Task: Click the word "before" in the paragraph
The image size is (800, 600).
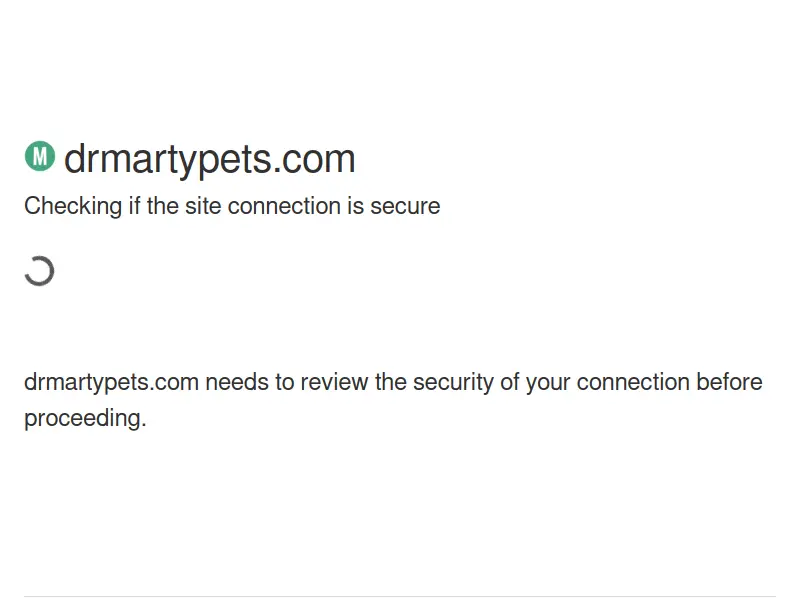Action: [729, 382]
